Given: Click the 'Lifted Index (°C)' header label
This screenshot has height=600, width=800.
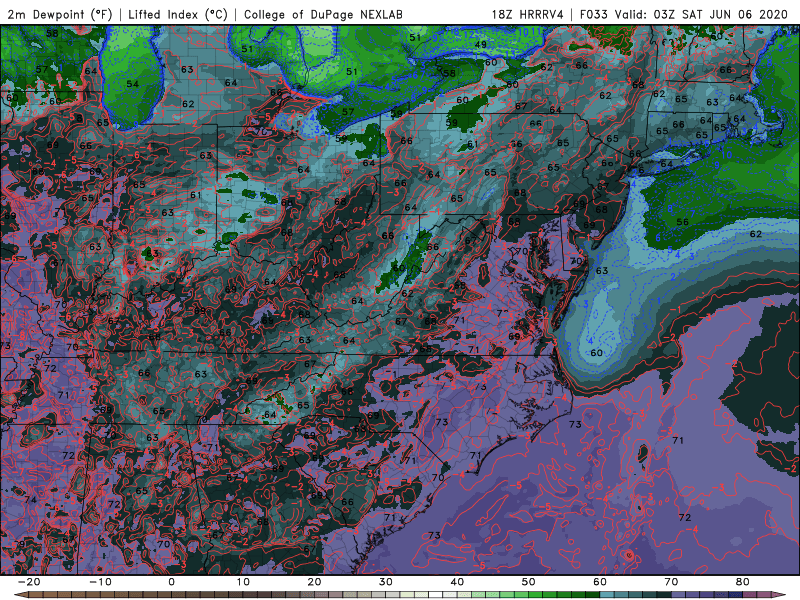Looking at the screenshot, I should coord(178,14).
